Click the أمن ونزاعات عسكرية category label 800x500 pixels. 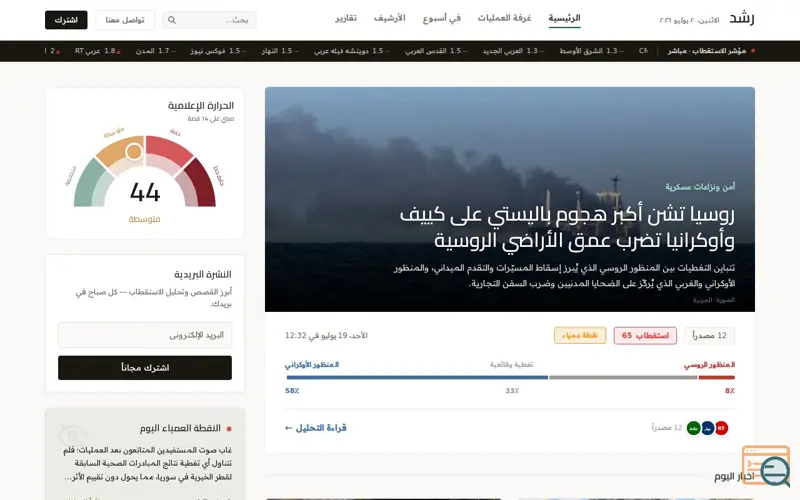(x=700, y=187)
